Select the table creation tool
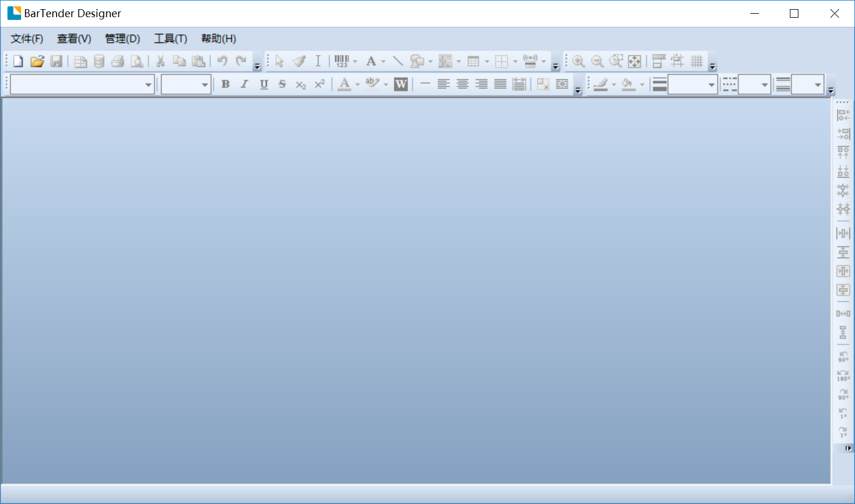This screenshot has height=504, width=855. pos(473,61)
